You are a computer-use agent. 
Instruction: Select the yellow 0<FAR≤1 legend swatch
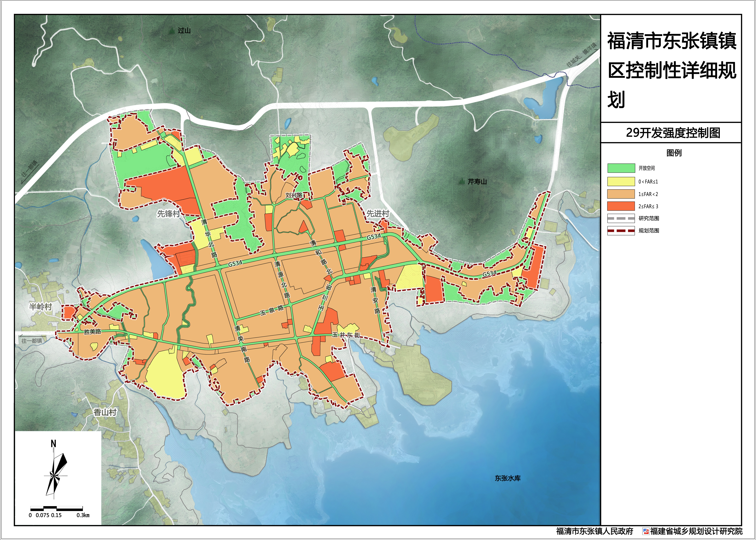pos(621,182)
